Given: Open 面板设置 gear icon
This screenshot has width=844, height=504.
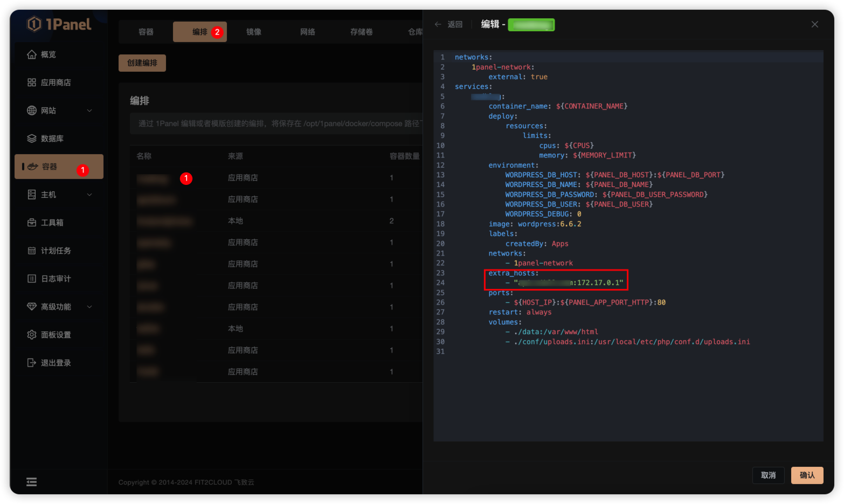Looking at the screenshot, I should click(32, 335).
